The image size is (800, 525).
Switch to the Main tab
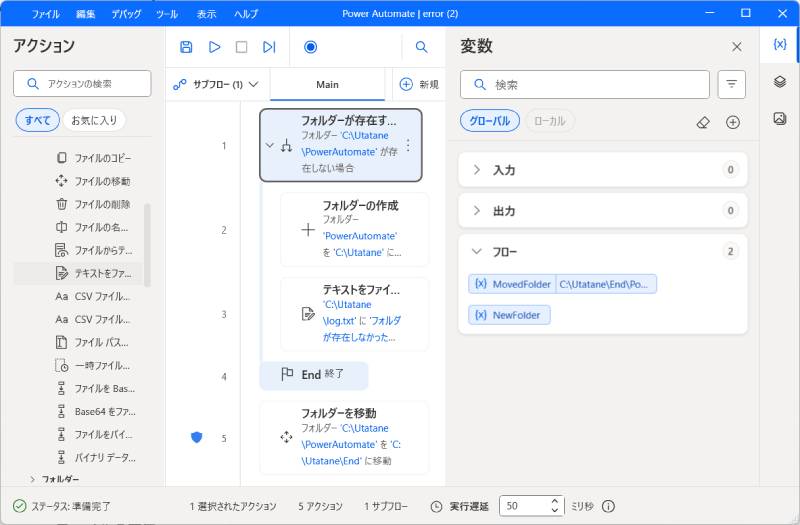(x=327, y=85)
